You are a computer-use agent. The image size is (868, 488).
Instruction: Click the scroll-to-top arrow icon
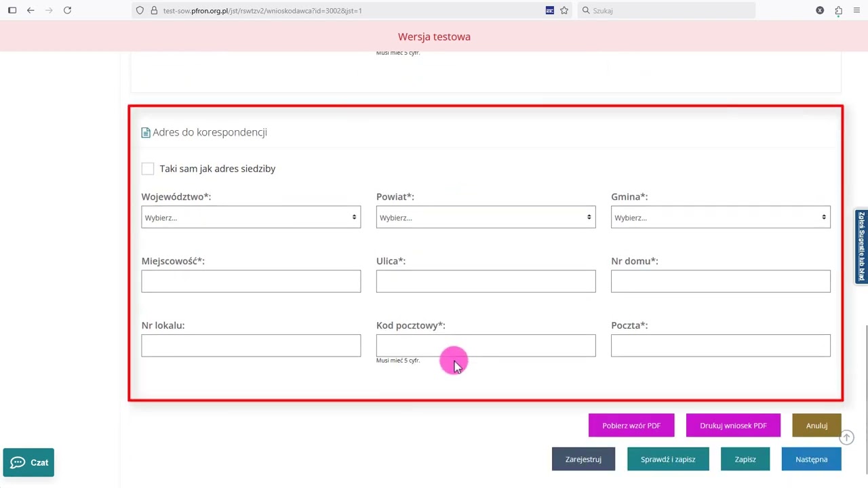click(846, 438)
